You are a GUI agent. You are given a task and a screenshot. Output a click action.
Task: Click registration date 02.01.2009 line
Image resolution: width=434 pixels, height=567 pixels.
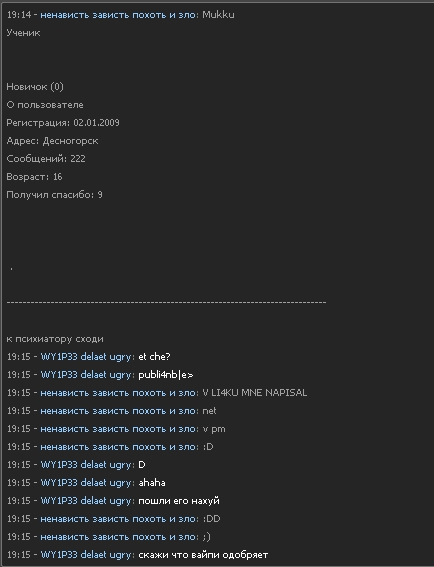(63, 123)
